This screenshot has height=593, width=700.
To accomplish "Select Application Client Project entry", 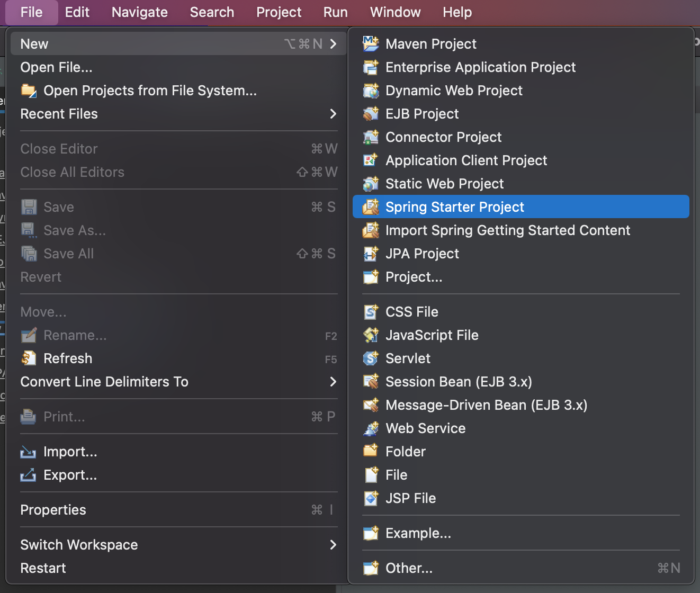I will (x=521, y=160).
